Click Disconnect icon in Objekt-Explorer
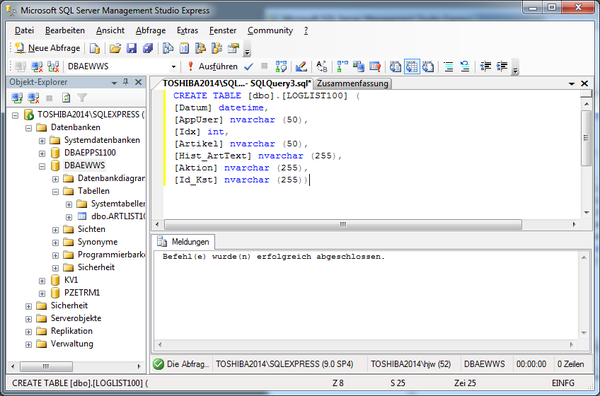Viewport: 600px width, 396px height. tap(33, 98)
